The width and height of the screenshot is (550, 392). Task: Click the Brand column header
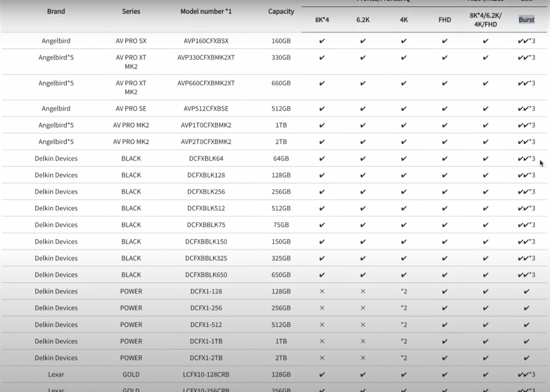tap(56, 11)
